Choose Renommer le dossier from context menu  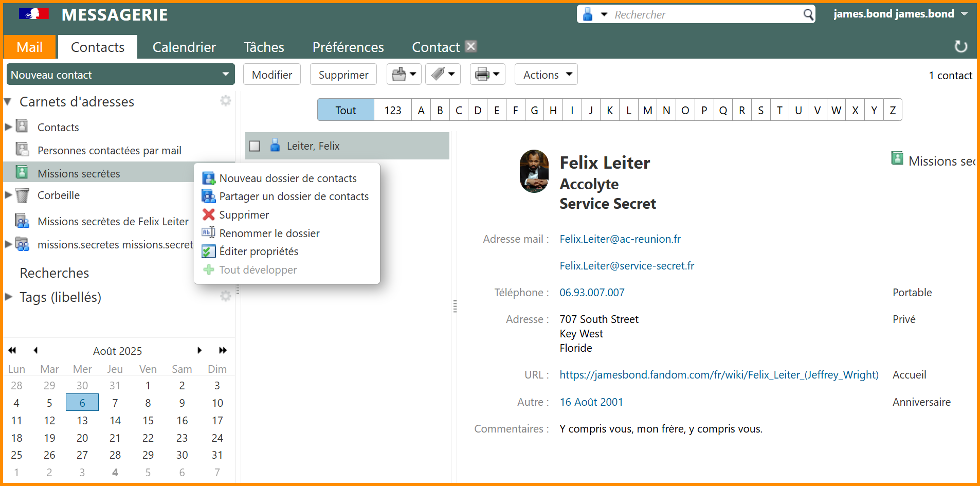coord(269,233)
